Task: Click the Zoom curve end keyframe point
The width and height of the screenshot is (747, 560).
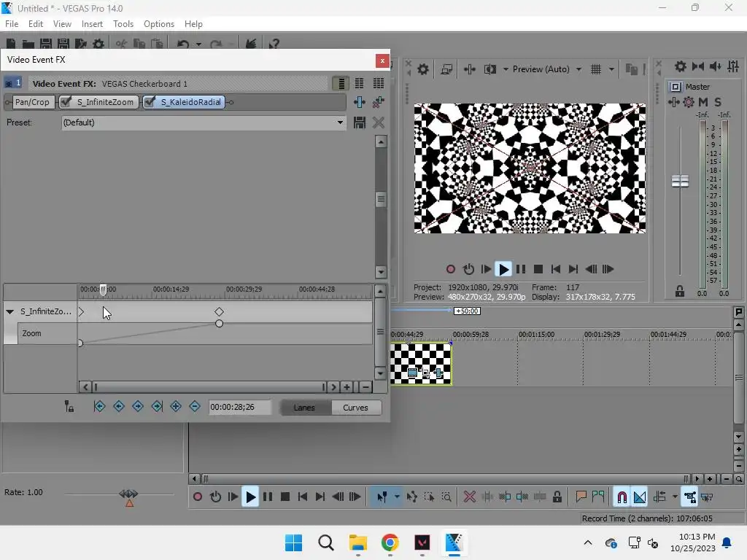Action: 219,324
